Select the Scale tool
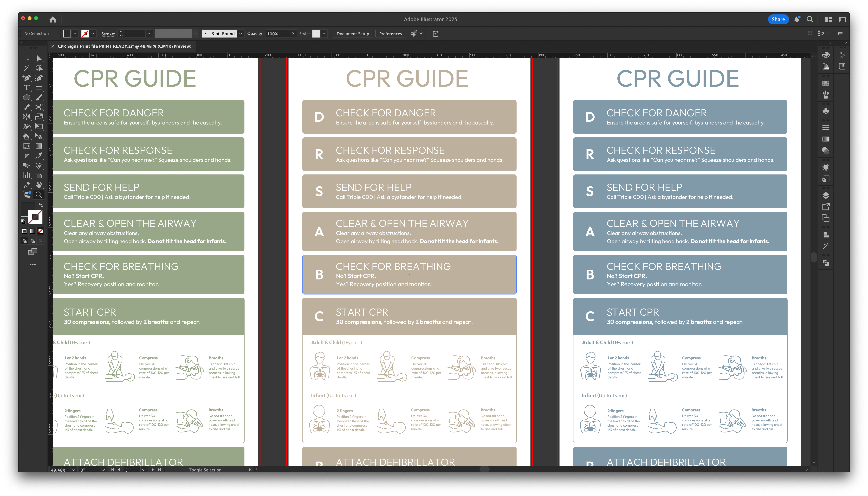The height and width of the screenshot is (496, 868). [x=39, y=117]
